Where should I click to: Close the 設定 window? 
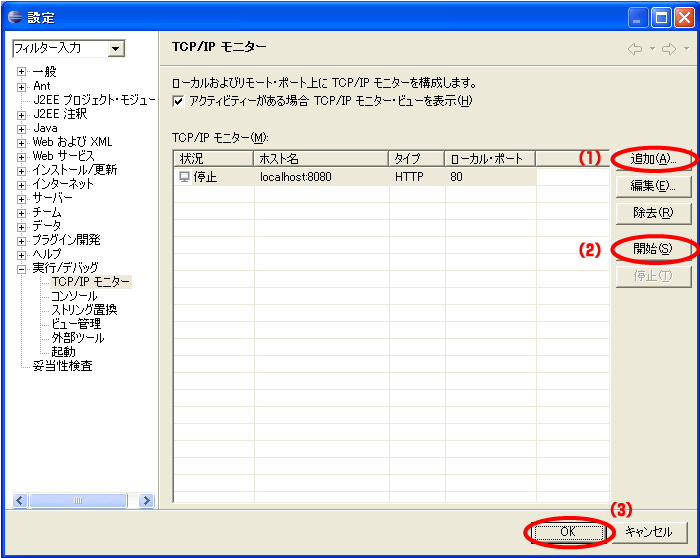tap(684, 18)
